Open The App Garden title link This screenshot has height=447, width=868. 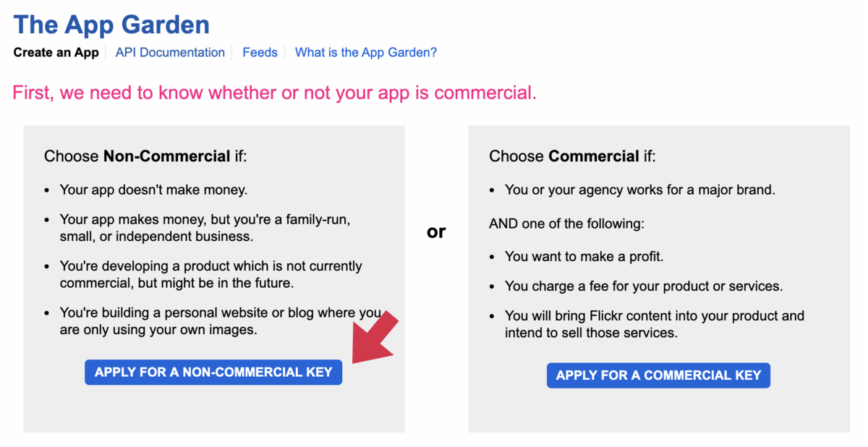click(x=111, y=25)
